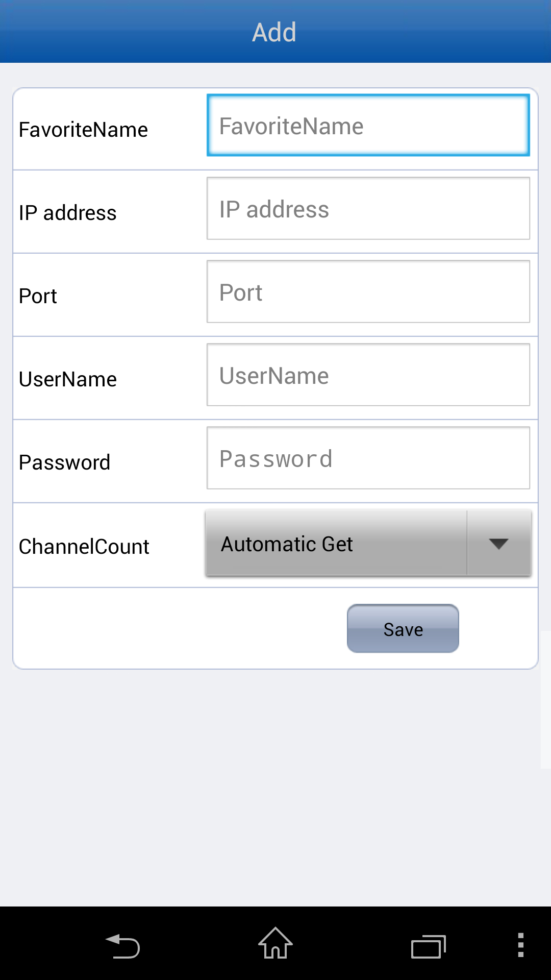This screenshot has width=551, height=980.
Task: Tap the Android Home icon
Action: [x=275, y=943]
